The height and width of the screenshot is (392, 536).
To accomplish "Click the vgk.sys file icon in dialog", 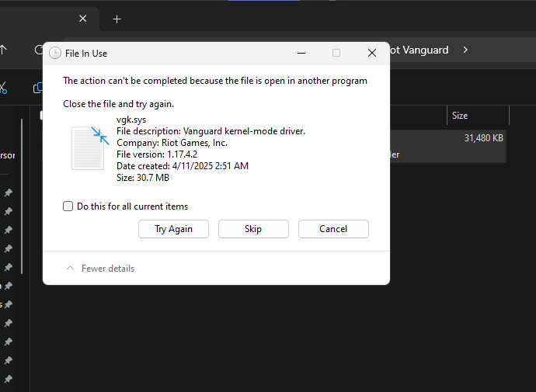I will point(90,148).
